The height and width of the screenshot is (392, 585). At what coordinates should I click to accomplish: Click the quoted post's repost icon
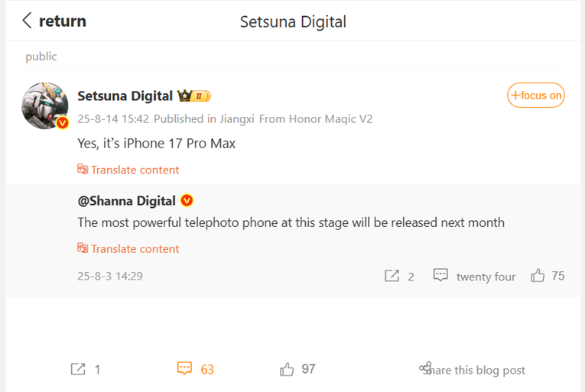[392, 276]
